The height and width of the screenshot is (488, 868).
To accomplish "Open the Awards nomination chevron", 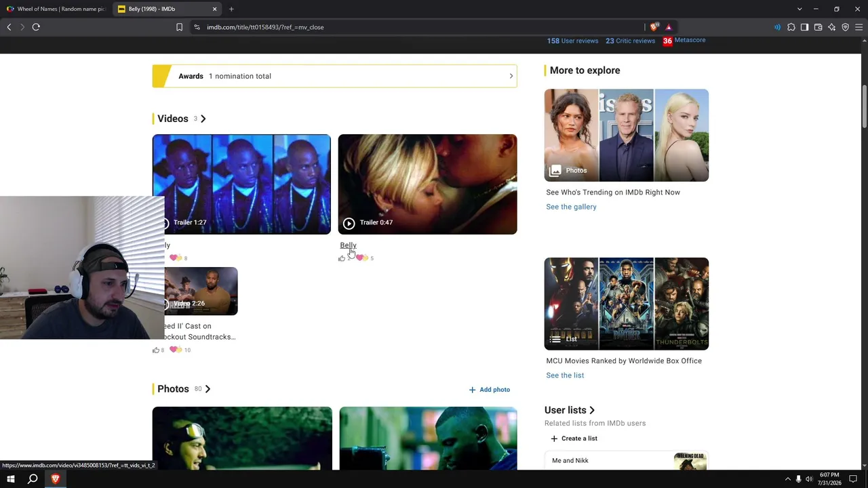I will pos(511,76).
